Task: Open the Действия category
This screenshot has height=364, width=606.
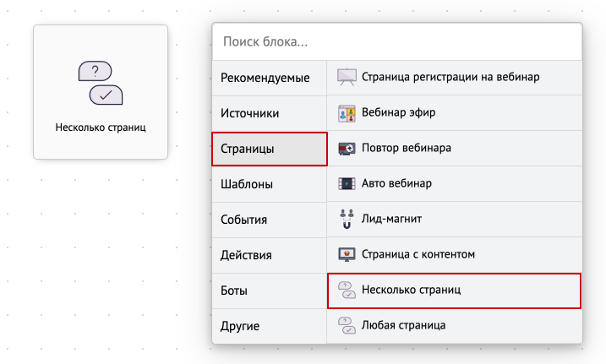Action: click(270, 255)
